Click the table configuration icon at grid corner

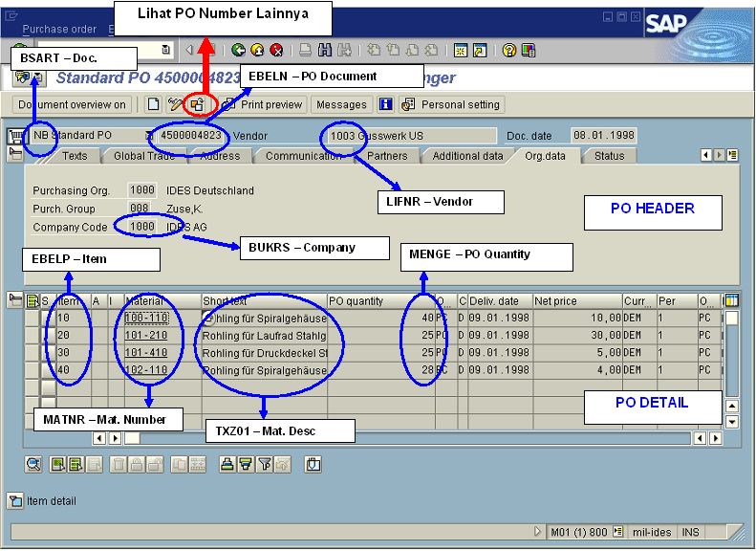coord(732,301)
